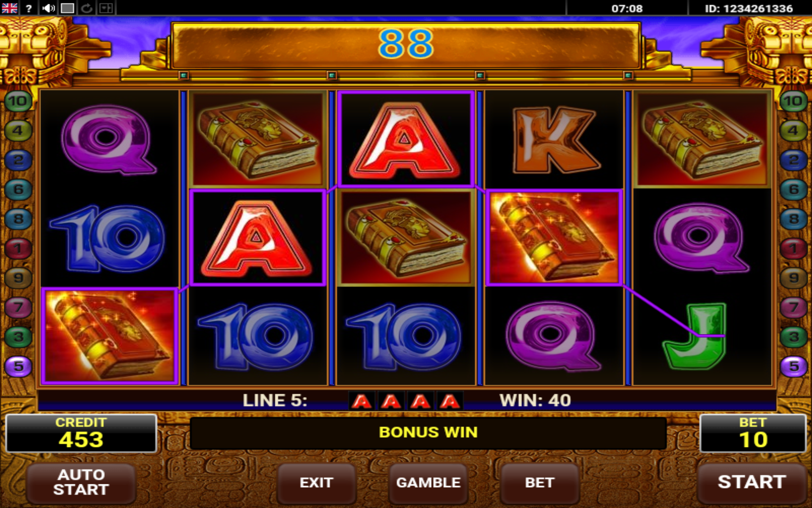
Task: Click the orange K symbol on fourth reel
Action: [x=555, y=140]
